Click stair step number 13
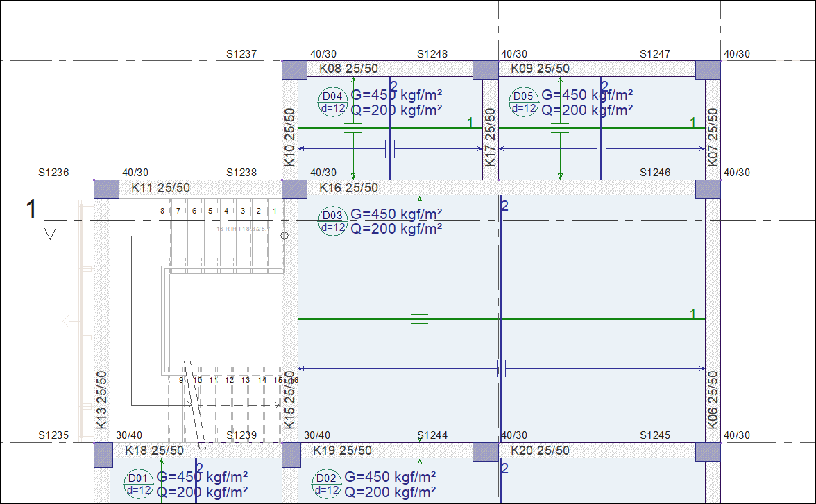Screen dimensions: 816x504 (x=246, y=380)
